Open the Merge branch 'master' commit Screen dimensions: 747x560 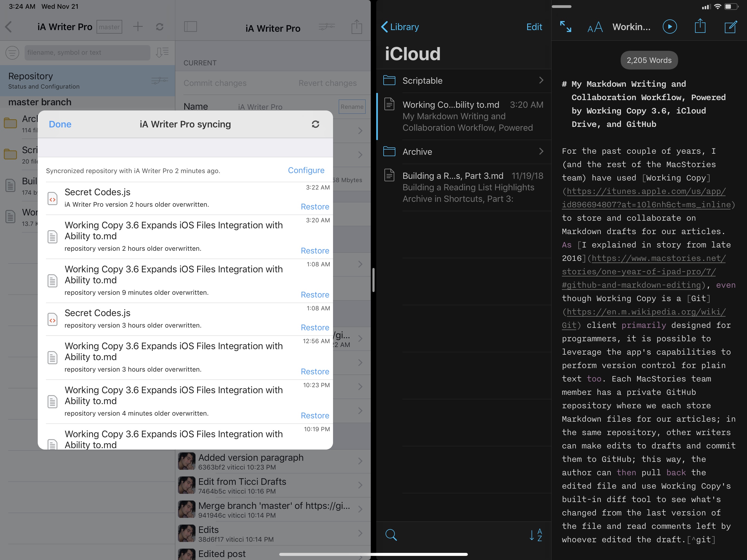[273, 509]
